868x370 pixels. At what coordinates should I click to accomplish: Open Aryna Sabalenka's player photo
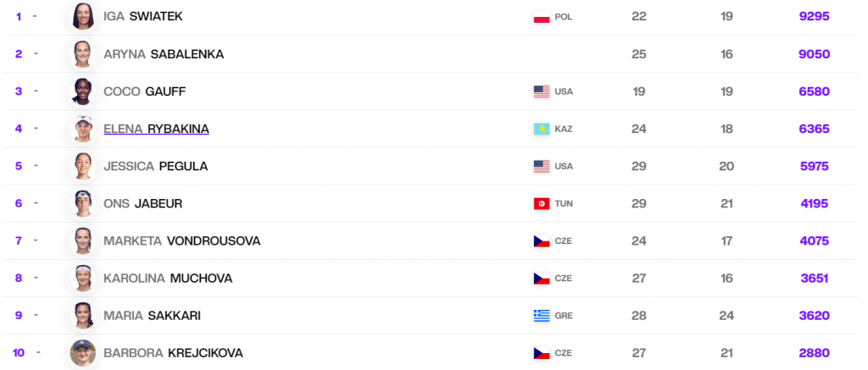tap(83, 54)
